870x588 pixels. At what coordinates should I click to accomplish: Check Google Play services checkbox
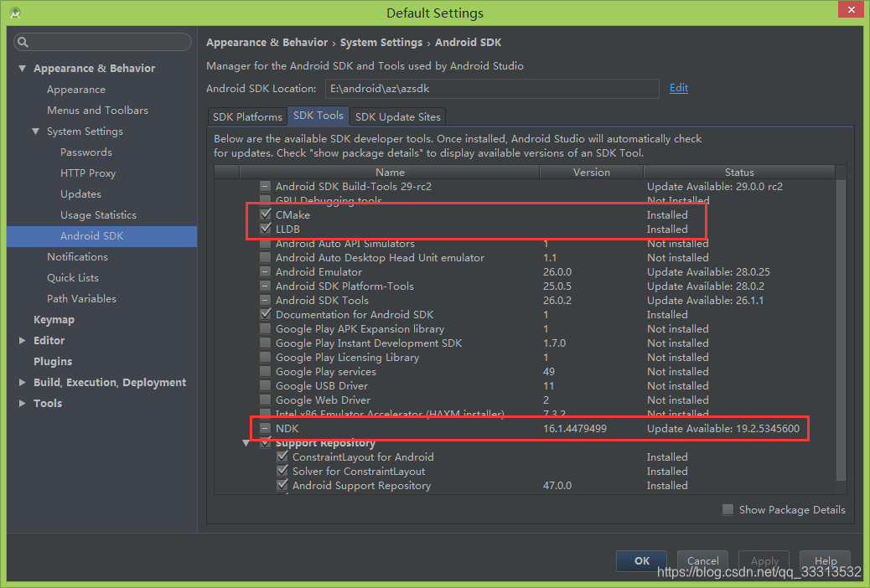pos(266,371)
